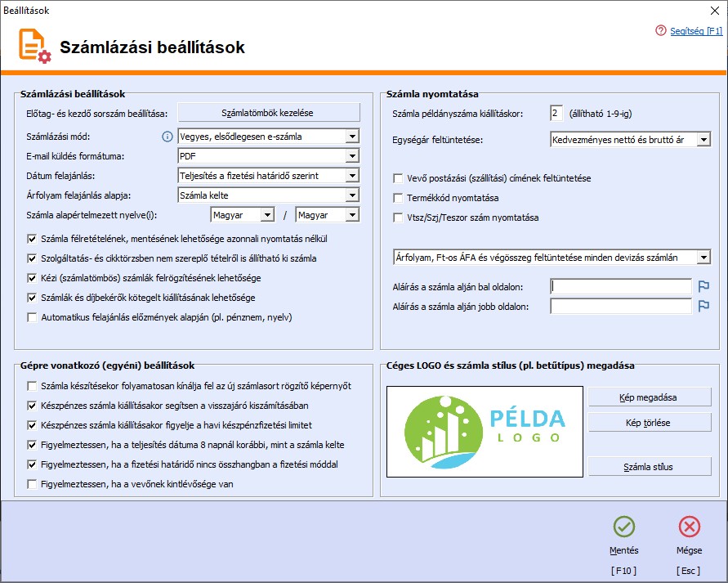Open the Számlázási mód dropdown
This screenshot has width=728, height=583.
point(351,137)
